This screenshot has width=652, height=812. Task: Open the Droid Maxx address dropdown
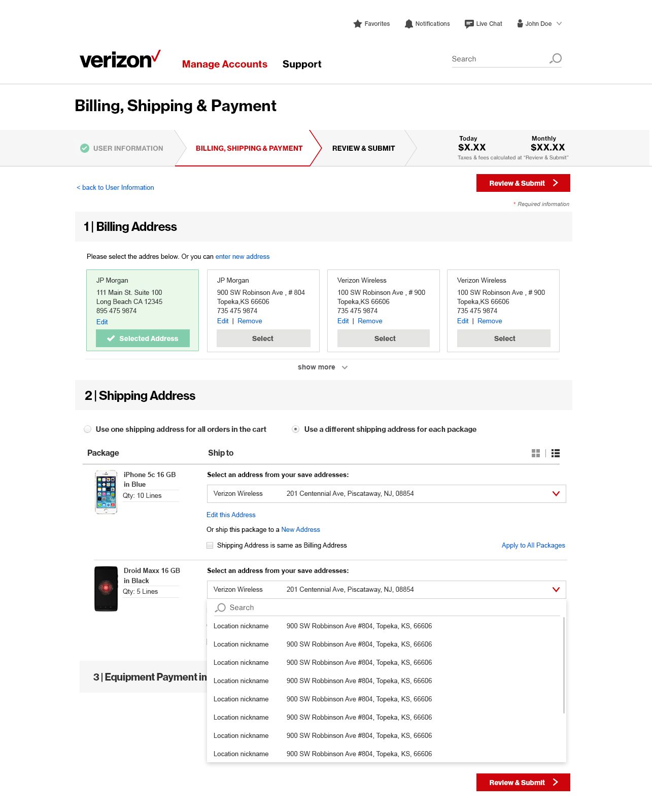(387, 590)
